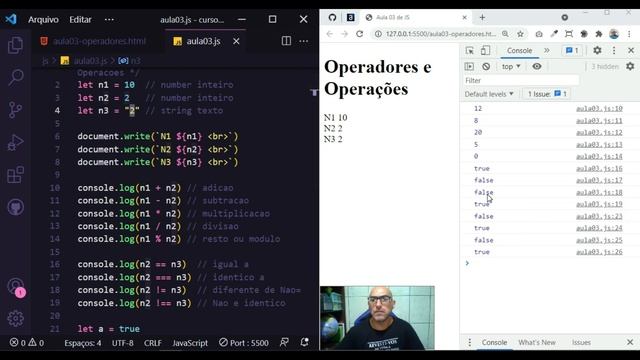The height and width of the screenshot is (360, 640).
Task: Open the top context selector dropdown
Action: pos(511,66)
